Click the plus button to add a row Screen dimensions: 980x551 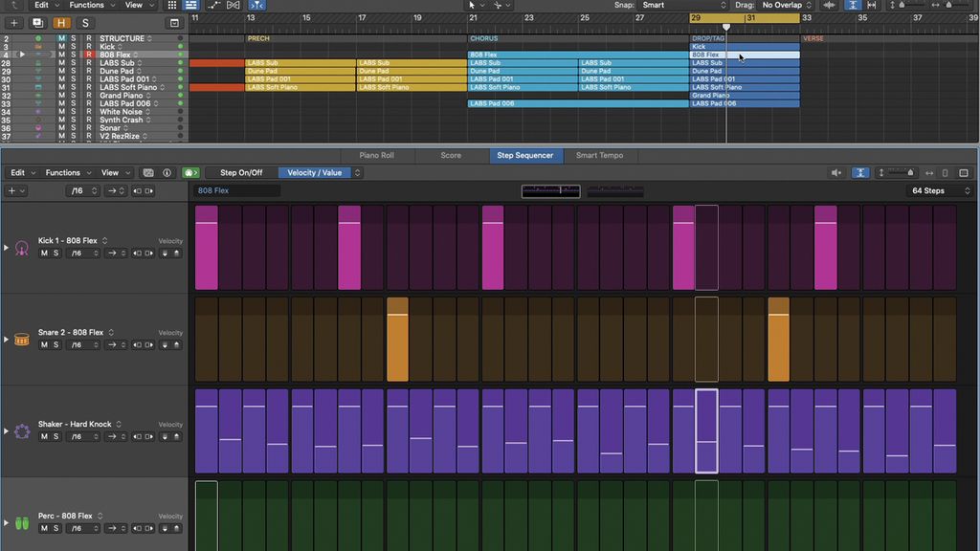13,190
